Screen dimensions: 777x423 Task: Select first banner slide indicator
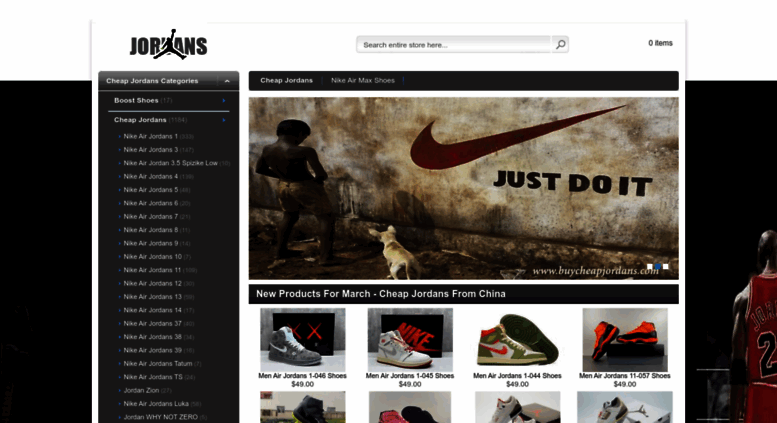[x=650, y=266]
